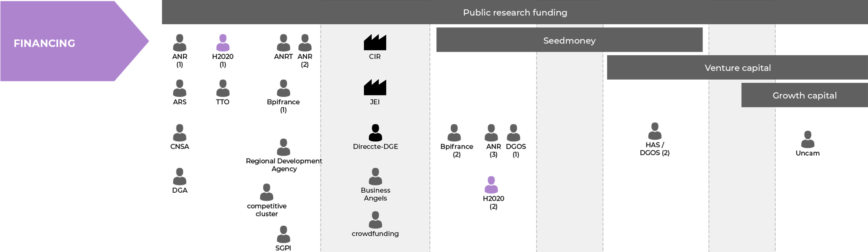Click the HAS / DGOS (2) icon
Screen dimensions: 868x252
coord(654,131)
